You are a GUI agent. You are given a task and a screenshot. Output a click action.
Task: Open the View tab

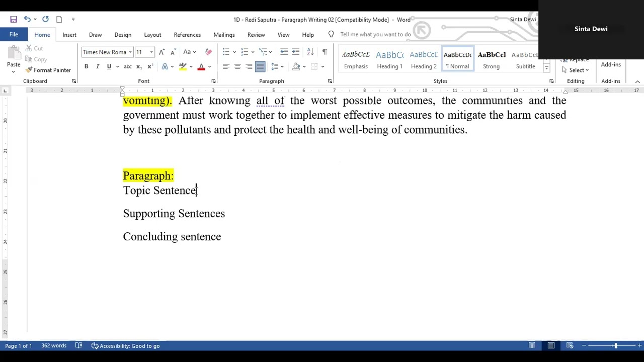point(283,35)
